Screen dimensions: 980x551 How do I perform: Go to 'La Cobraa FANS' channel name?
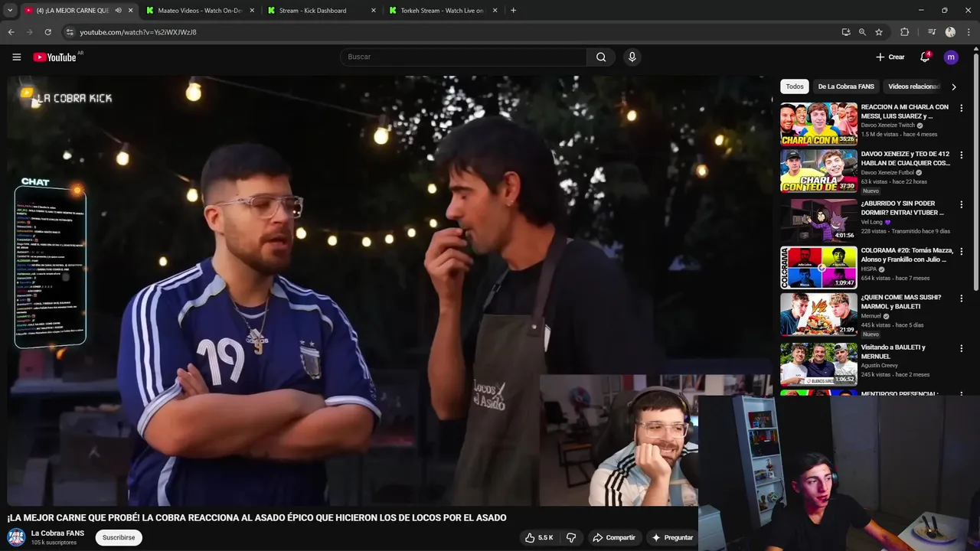point(57,533)
